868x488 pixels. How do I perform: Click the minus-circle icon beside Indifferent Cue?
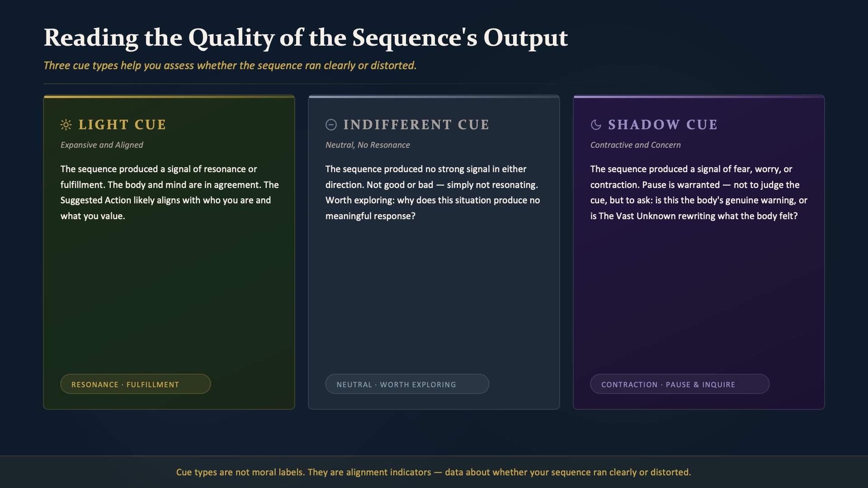pos(331,125)
